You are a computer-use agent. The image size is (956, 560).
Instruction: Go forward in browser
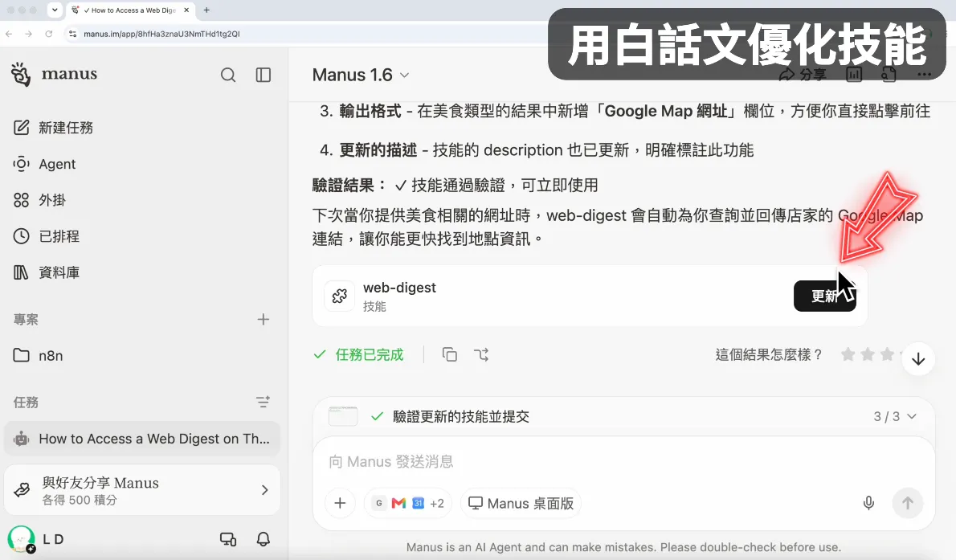click(29, 34)
